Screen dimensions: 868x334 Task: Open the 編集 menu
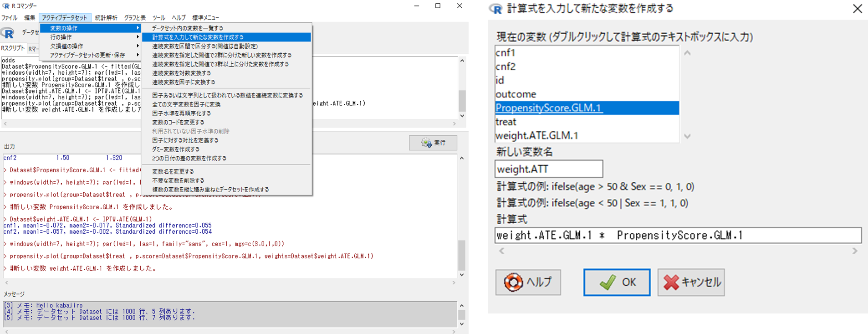click(30, 18)
